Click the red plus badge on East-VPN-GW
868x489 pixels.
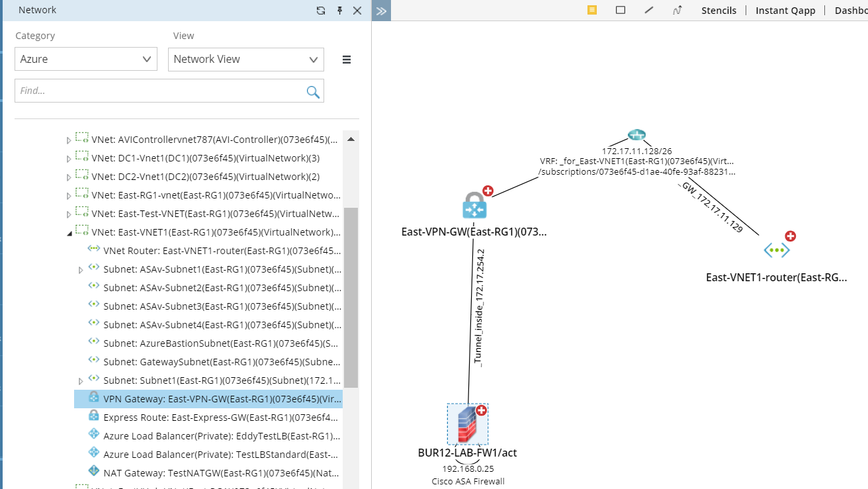(488, 191)
